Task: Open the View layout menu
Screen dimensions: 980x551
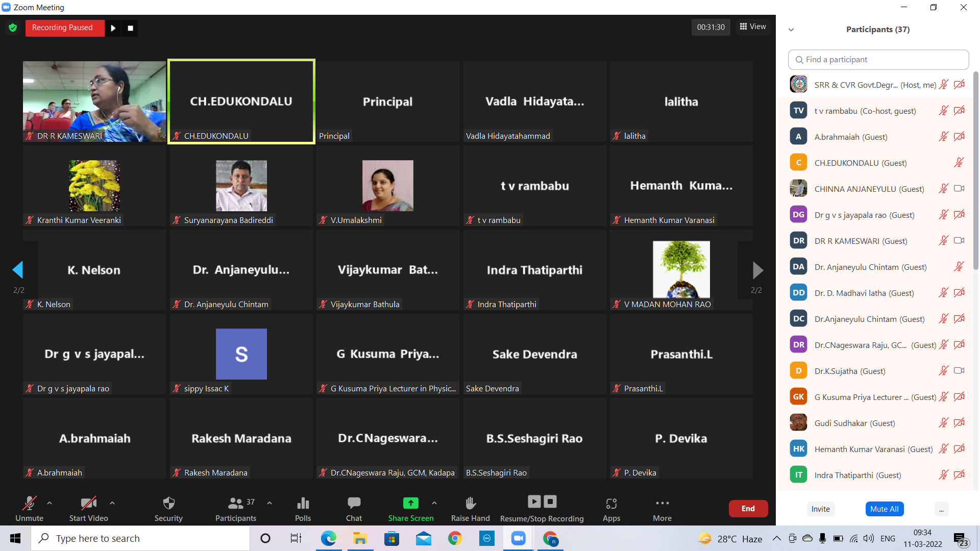Action: [753, 27]
